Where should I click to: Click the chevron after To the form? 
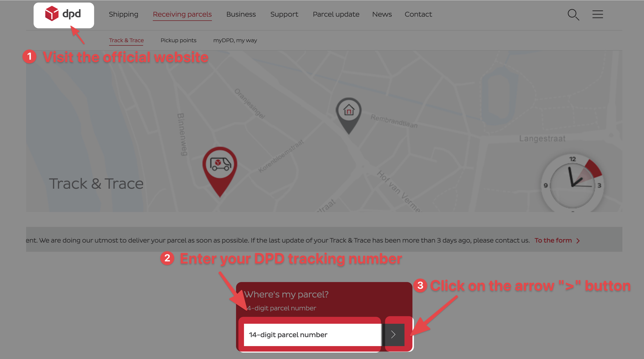tap(578, 241)
